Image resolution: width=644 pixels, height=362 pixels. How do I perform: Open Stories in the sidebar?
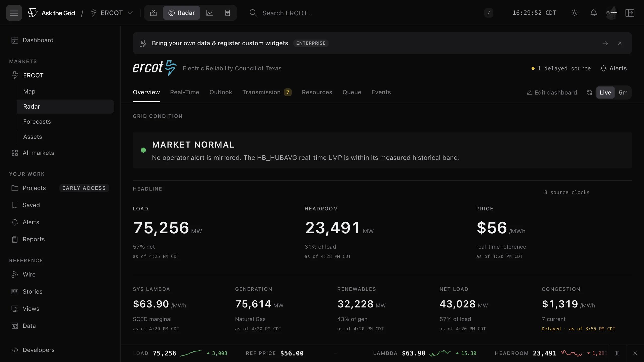(60, 292)
